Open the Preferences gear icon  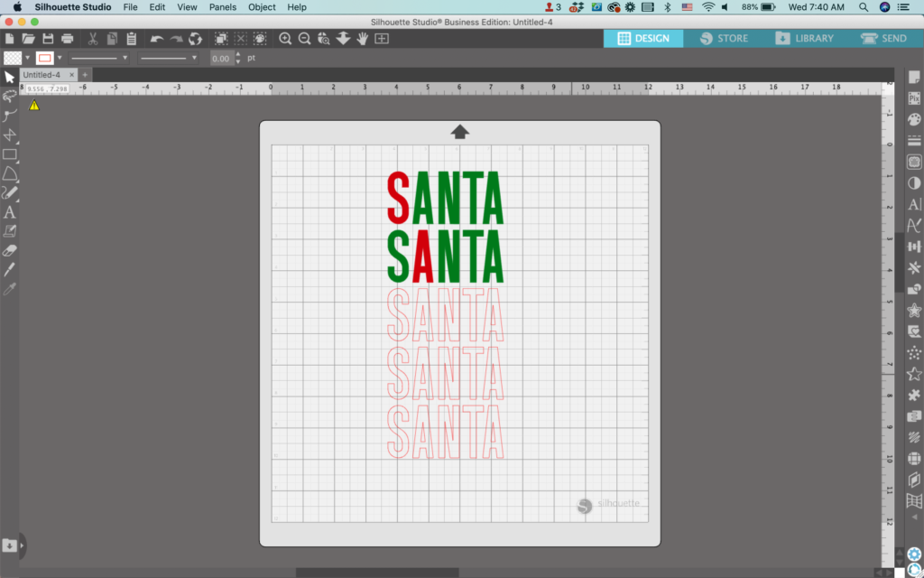914,555
